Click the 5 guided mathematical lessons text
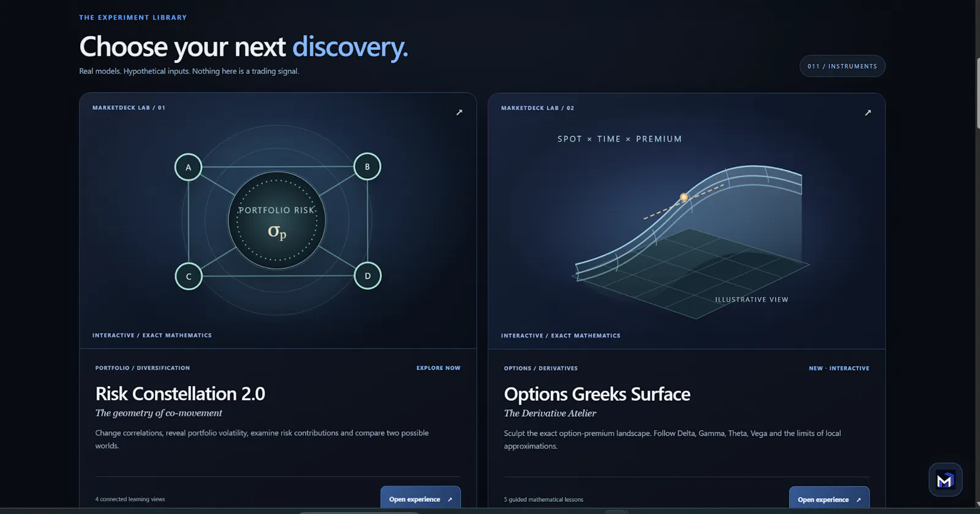 point(543,499)
